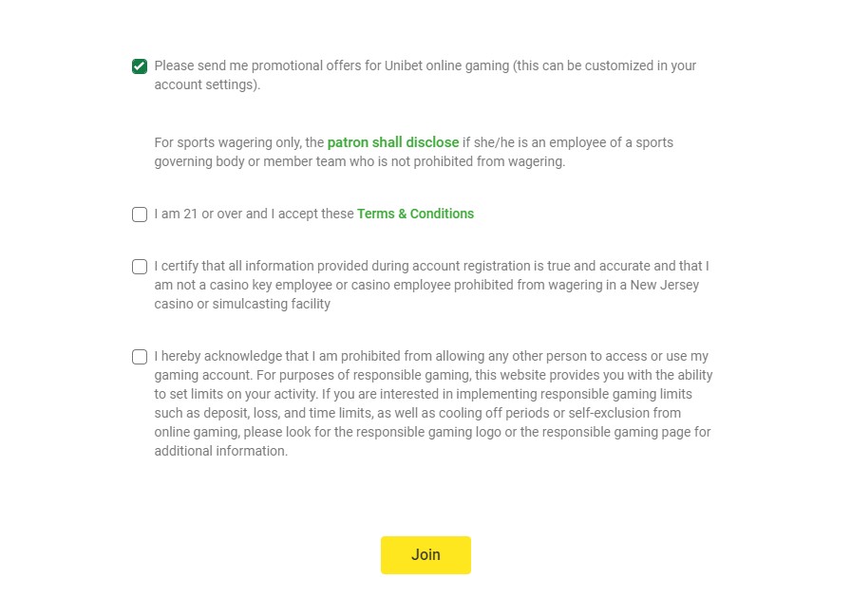Click the 'online gaming, please look for' text line
851x616 pixels.
[x=432, y=432]
